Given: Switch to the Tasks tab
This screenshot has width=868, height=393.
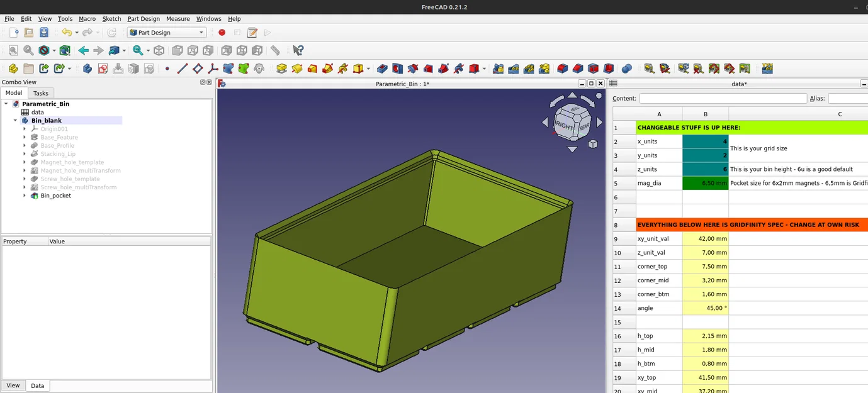Looking at the screenshot, I should 40,92.
